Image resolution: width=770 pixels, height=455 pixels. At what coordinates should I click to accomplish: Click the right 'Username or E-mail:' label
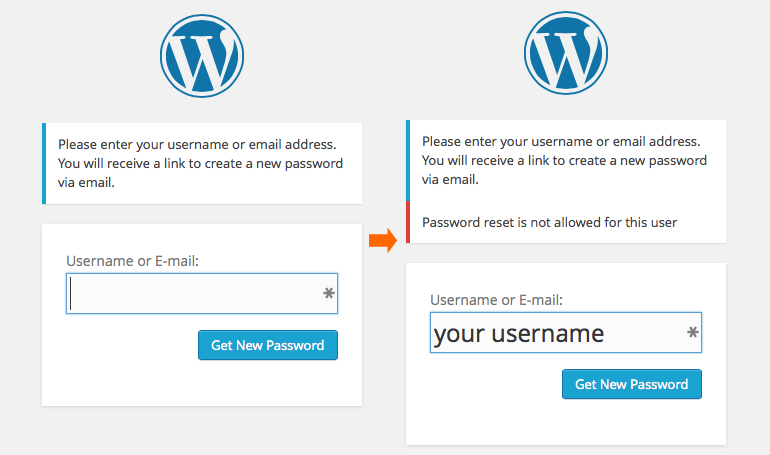497,300
